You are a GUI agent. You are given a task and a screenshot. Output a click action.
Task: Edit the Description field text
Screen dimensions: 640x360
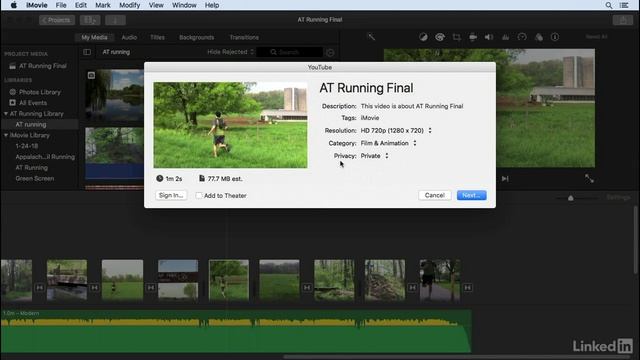(412, 106)
